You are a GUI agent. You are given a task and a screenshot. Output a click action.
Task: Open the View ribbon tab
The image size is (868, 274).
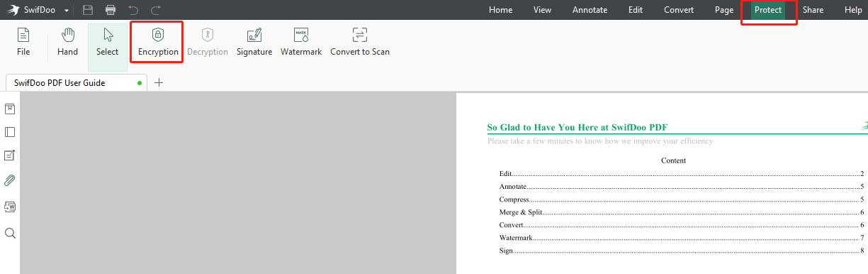(542, 10)
